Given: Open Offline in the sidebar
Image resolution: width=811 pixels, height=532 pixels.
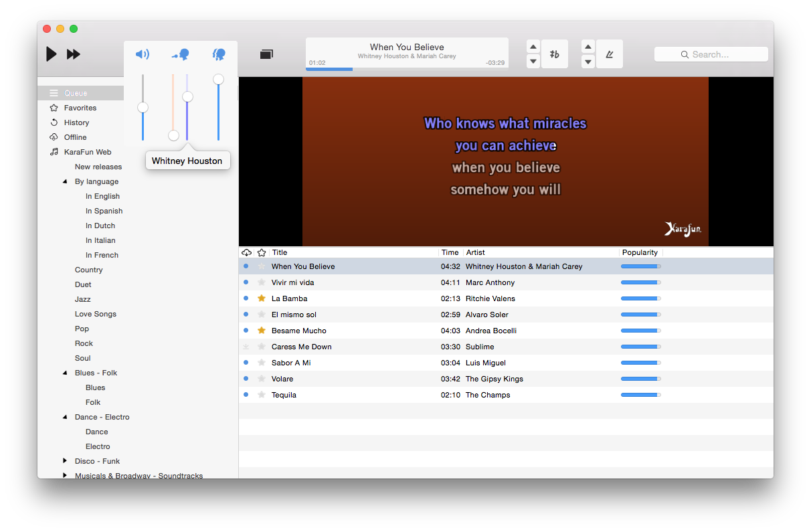Looking at the screenshot, I should (x=76, y=137).
